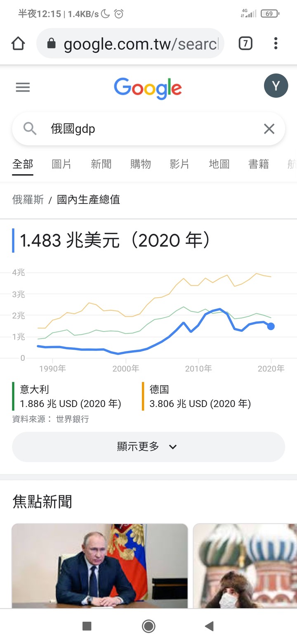Open the Putin news thumbnail
Screen dimensions: 297x644
pyautogui.click(x=99, y=566)
